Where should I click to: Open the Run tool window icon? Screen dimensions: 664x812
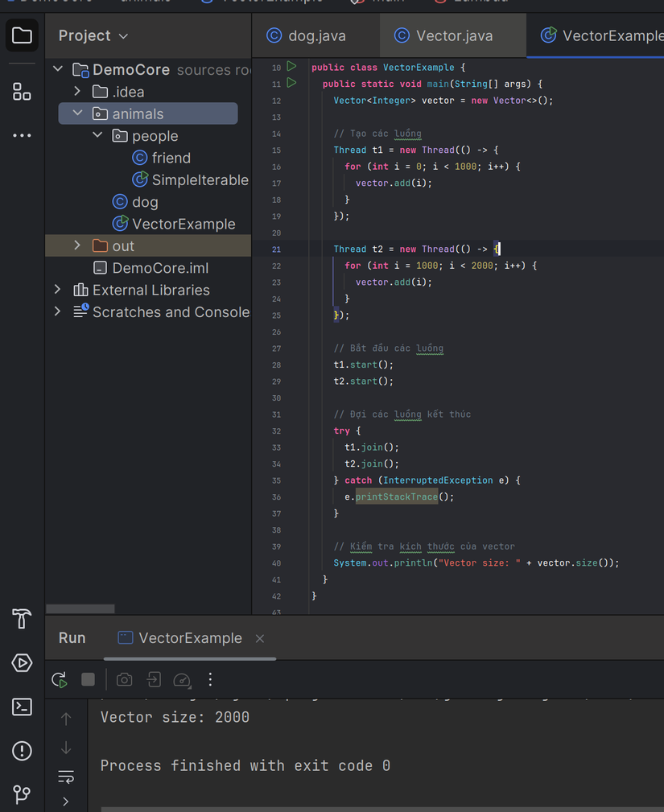[21, 662]
